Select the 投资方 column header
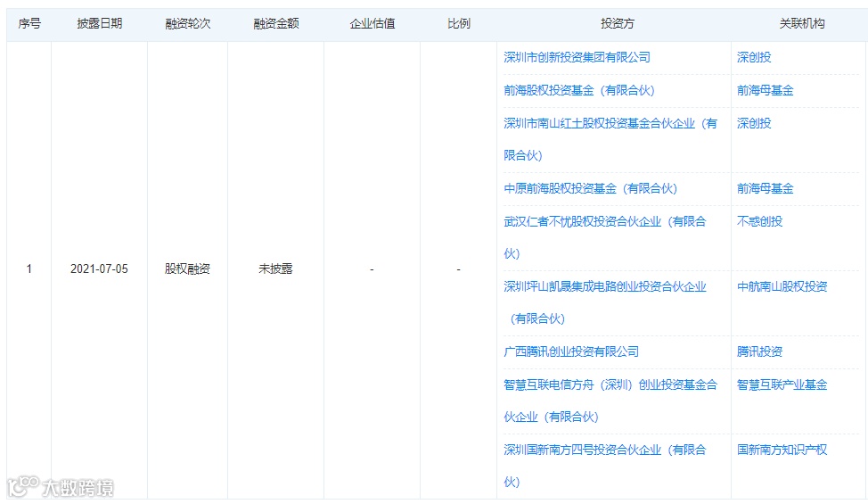 618,23
